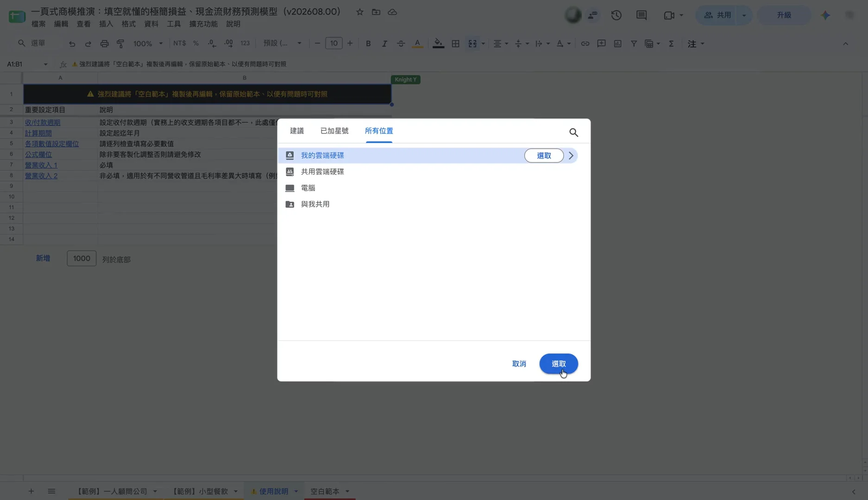Click the rows count field showing 1000
This screenshot has height=500, width=868.
pyautogui.click(x=82, y=258)
